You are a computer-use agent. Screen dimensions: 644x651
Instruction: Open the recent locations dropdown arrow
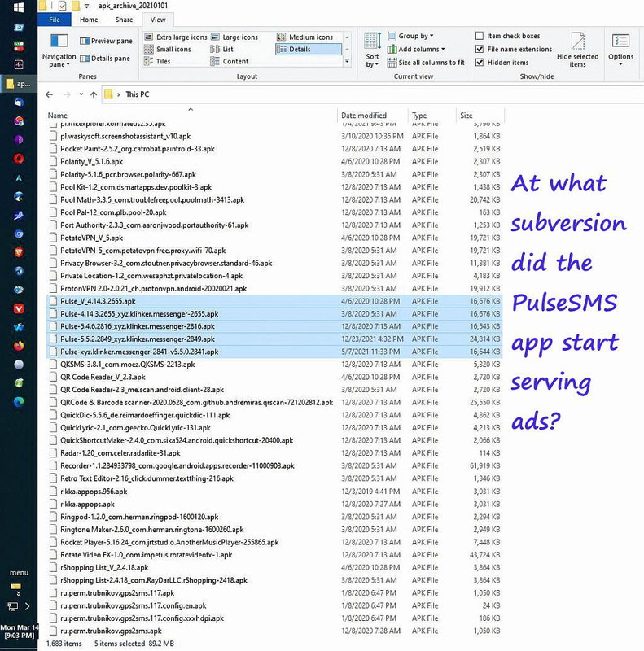(x=81, y=94)
